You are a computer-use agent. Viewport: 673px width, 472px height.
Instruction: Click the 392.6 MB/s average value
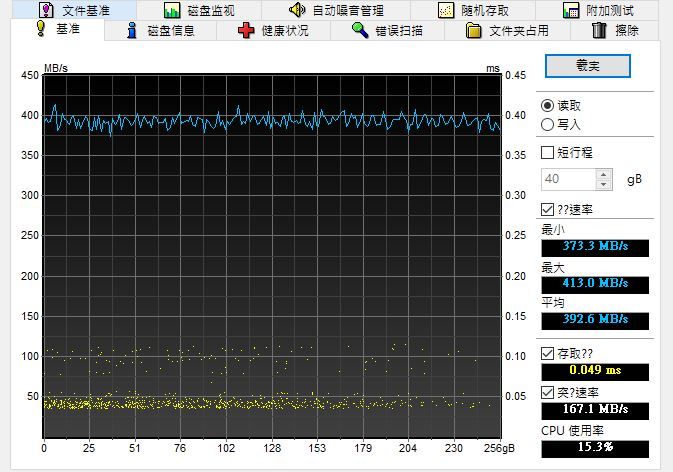pyautogui.click(x=595, y=320)
